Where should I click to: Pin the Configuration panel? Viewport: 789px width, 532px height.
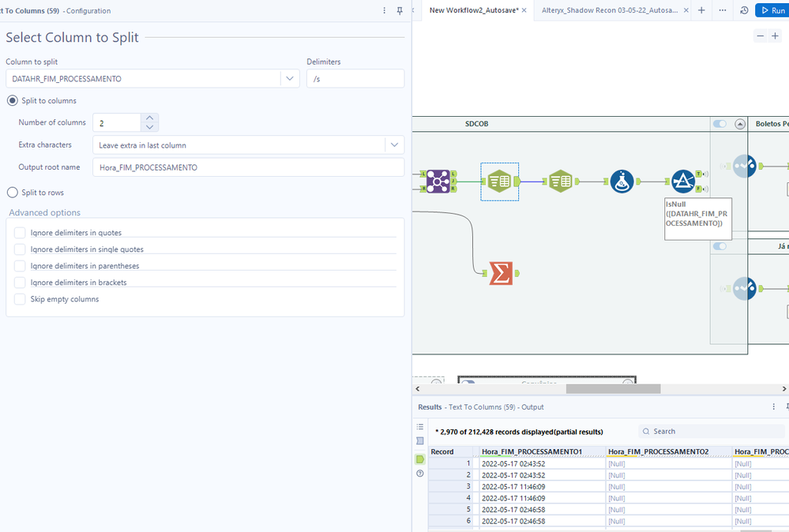pos(400,10)
